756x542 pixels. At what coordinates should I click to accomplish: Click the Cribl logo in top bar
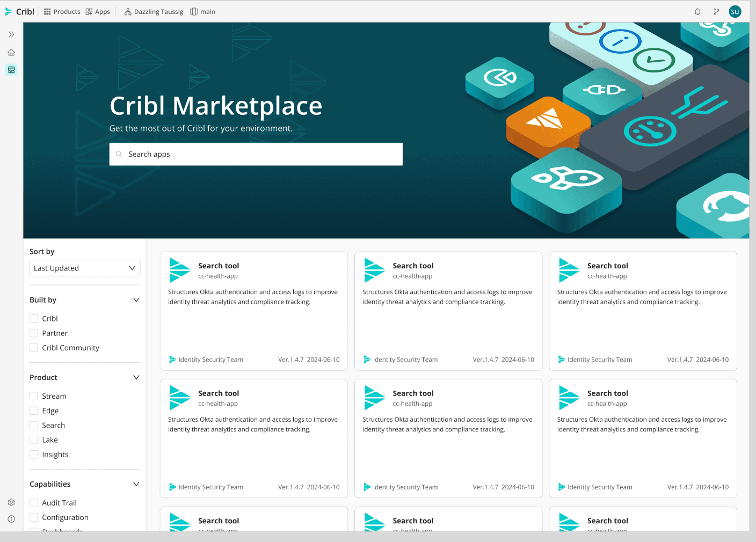[19, 11]
